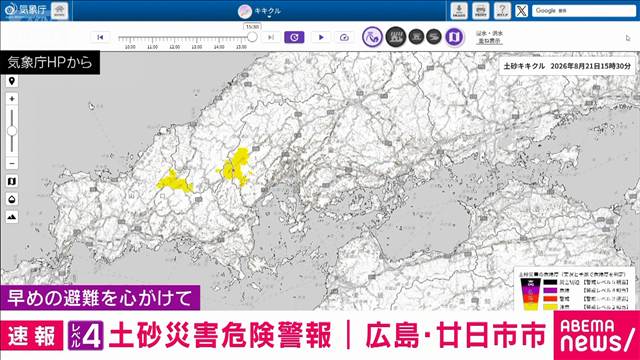Toggle the terrain mountain layer icon
Screen dimensions: 640x360
(12, 217)
